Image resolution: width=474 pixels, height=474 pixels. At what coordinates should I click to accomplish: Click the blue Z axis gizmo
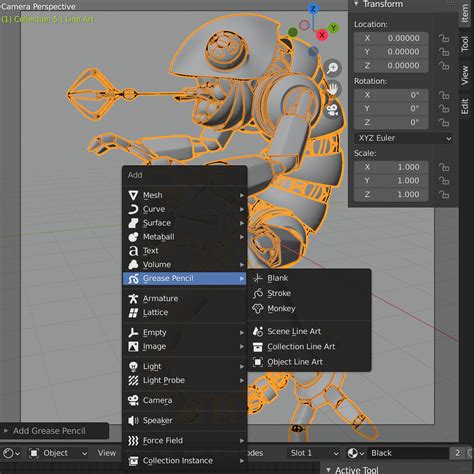313,9
